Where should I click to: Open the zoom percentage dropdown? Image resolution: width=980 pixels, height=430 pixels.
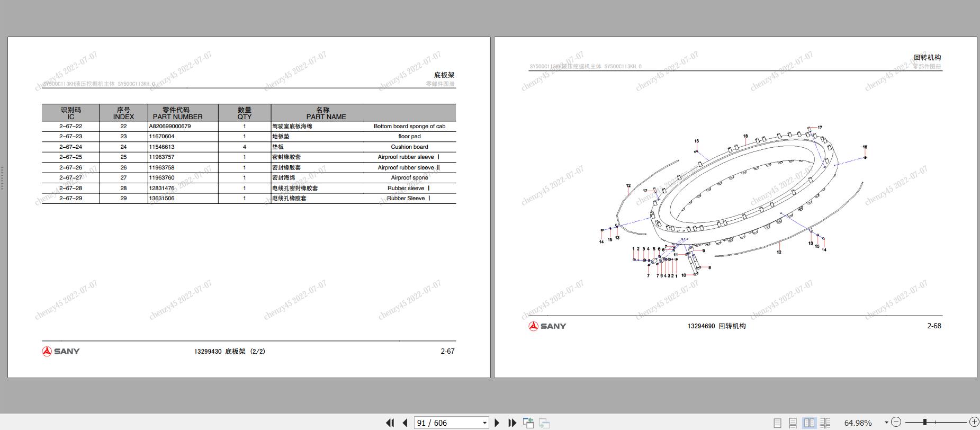click(x=886, y=423)
